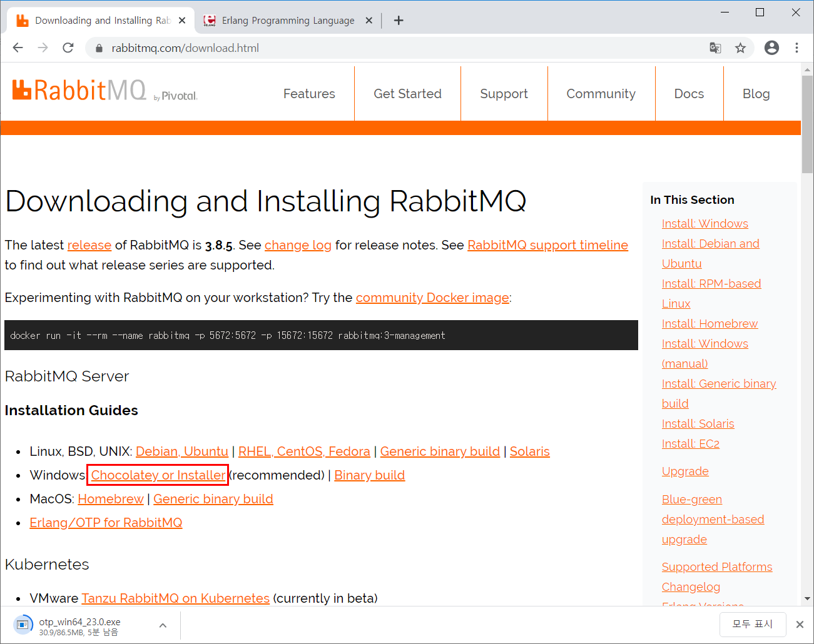Open the Community menu item
814x644 pixels.
click(x=601, y=94)
